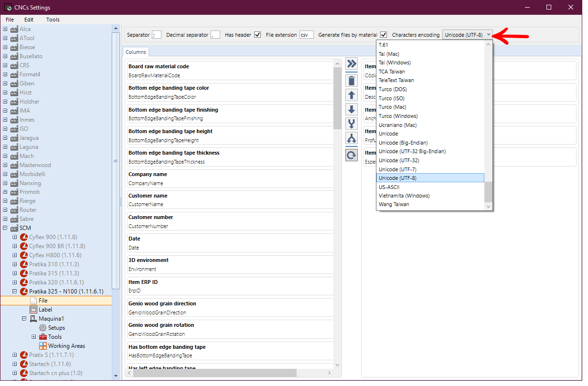Click the Separator input field

coord(157,35)
